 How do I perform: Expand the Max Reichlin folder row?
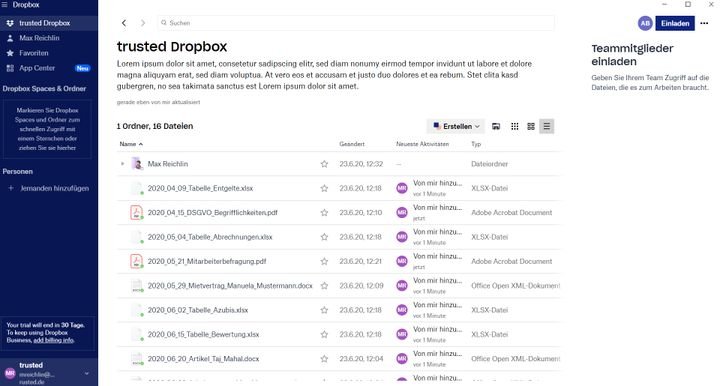122,164
